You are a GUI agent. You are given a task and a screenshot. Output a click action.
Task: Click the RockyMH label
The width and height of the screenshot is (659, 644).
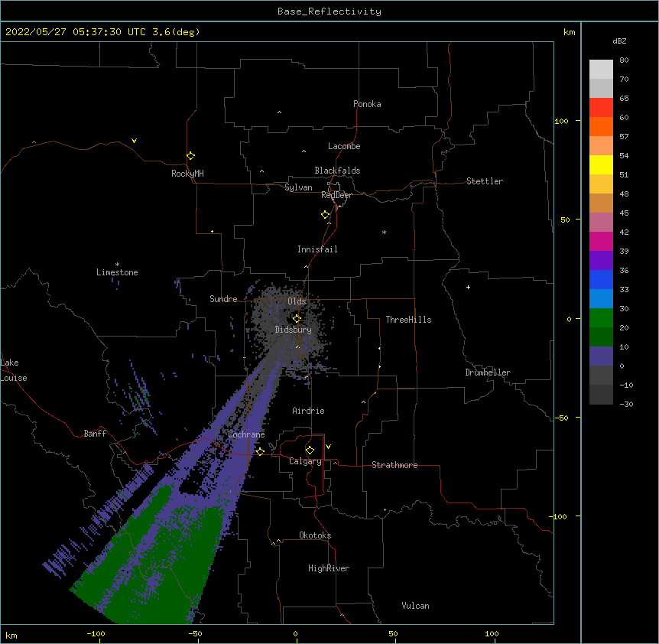click(187, 174)
